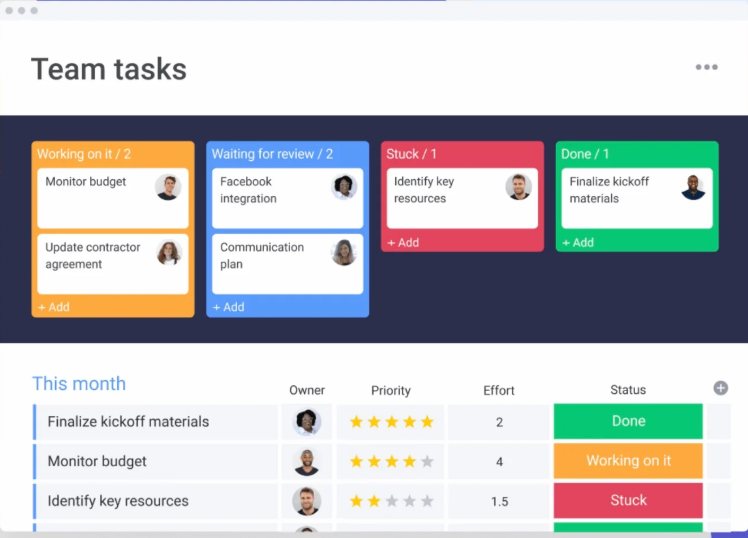This screenshot has height=538, width=748.
Task: Change the Stuck status cell
Action: tap(628, 500)
